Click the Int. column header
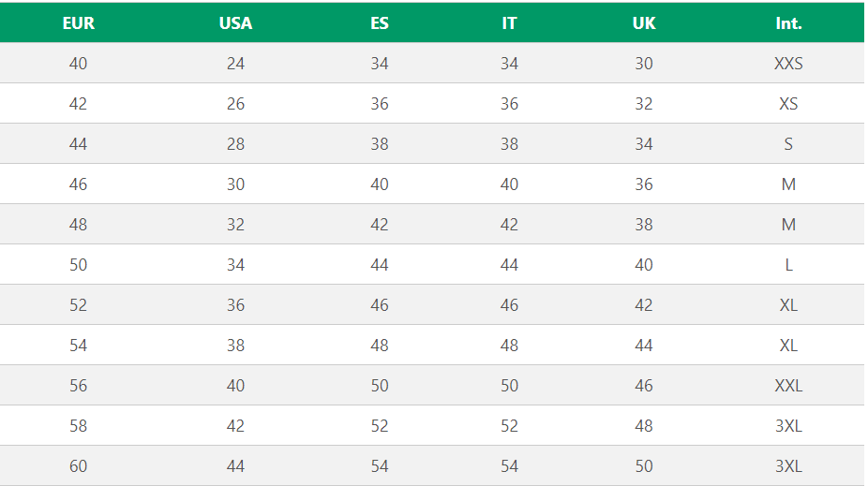The width and height of the screenshot is (868, 486). [788, 23]
